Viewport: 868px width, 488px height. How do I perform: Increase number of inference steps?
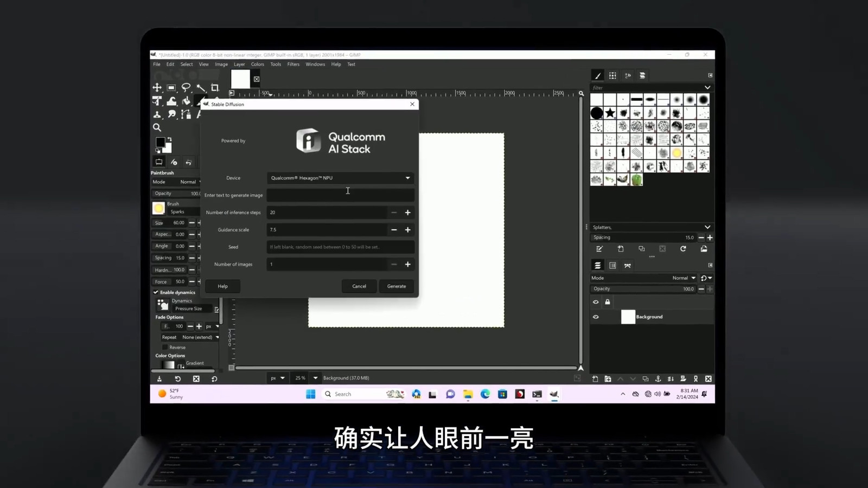(x=408, y=213)
